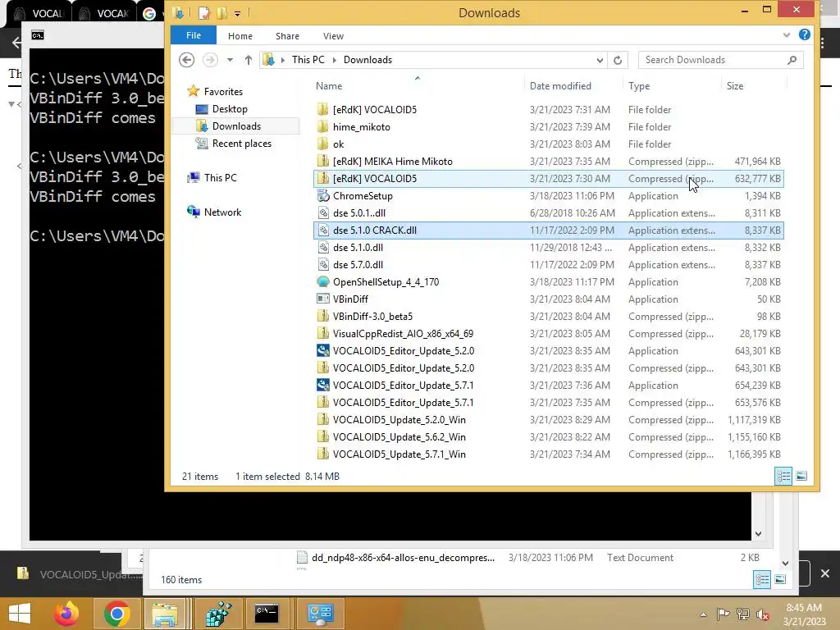Switch to the Home ribbon tab
The width and height of the screenshot is (840, 630).
pyautogui.click(x=240, y=36)
